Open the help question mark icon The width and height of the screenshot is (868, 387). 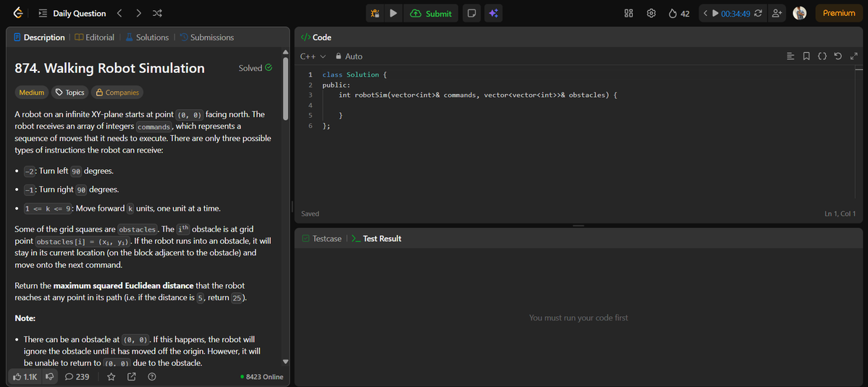152,376
